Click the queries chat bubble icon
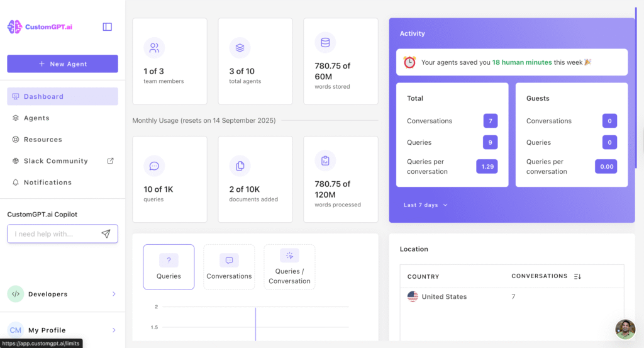This screenshot has width=644, height=348. point(154,166)
